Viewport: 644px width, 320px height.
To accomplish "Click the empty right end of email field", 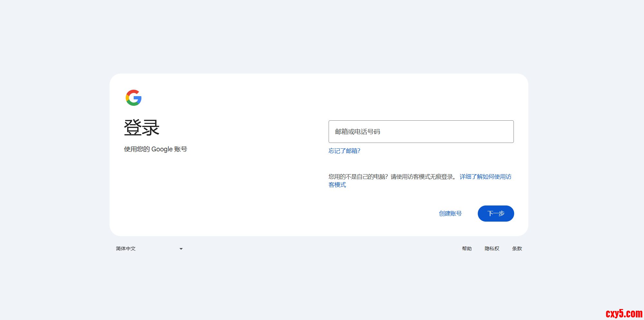I will pyautogui.click(x=496, y=132).
